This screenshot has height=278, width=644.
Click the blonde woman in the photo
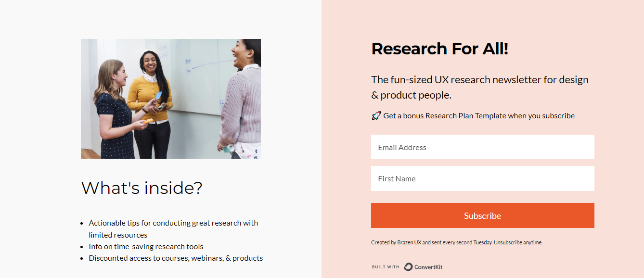coord(114,111)
